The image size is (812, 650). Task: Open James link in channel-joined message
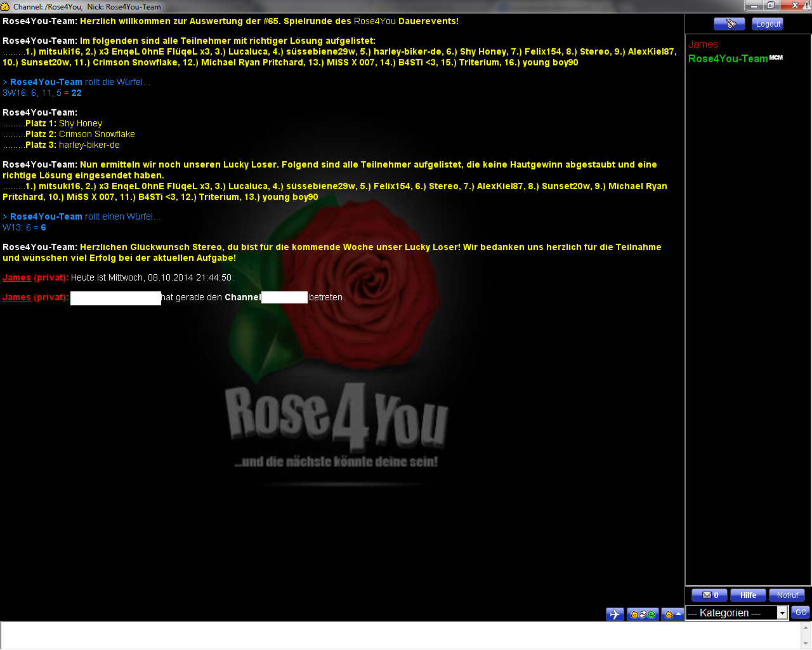[x=16, y=297]
